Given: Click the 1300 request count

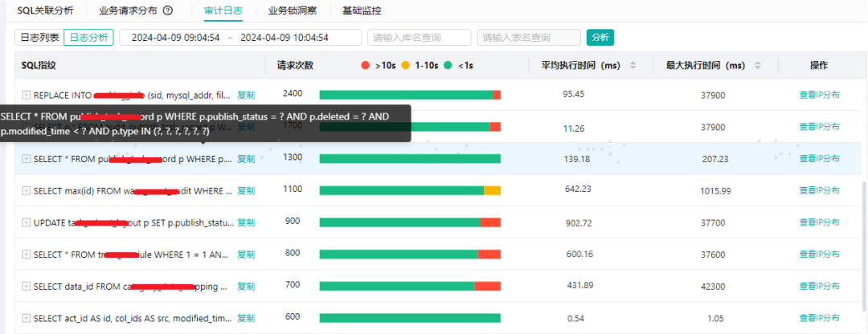Looking at the screenshot, I should coord(293,157).
